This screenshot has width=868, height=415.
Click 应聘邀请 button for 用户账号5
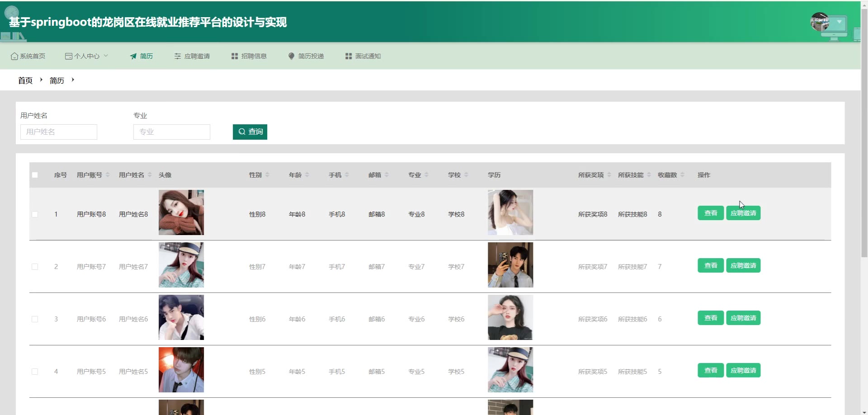(743, 370)
